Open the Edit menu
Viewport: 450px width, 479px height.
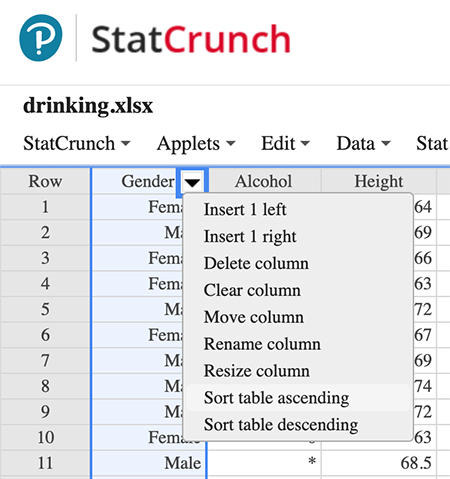click(x=285, y=144)
